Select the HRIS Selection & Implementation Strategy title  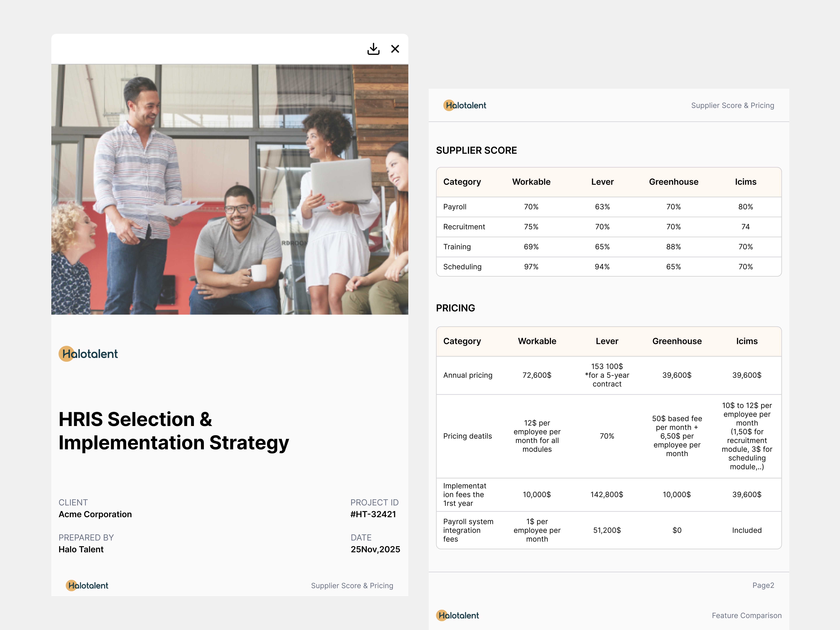click(x=174, y=431)
